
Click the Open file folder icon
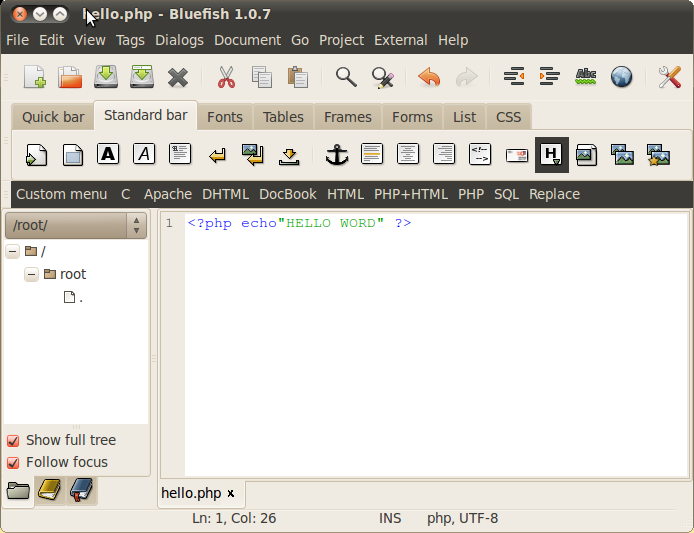coord(70,77)
